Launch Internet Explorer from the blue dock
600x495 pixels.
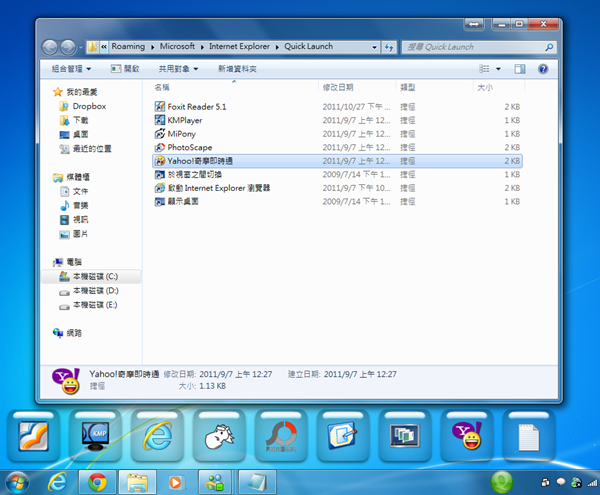tap(157, 436)
